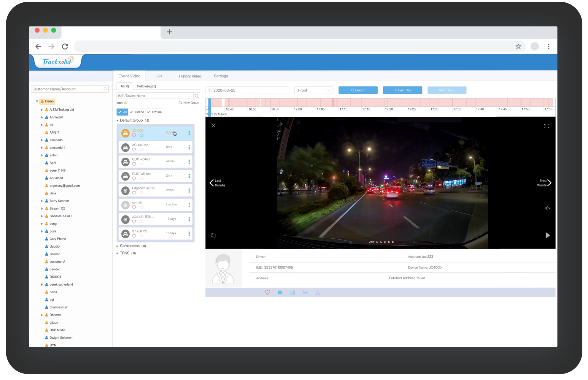The image size is (588, 380).
Task: Click the mute/audio icon on video player
Action: point(547,209)
